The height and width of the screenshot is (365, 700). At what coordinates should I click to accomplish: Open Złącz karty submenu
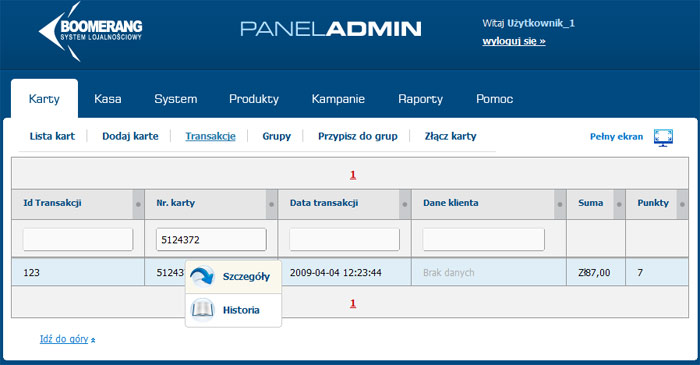pyautogui.click(x=450, y=136)
